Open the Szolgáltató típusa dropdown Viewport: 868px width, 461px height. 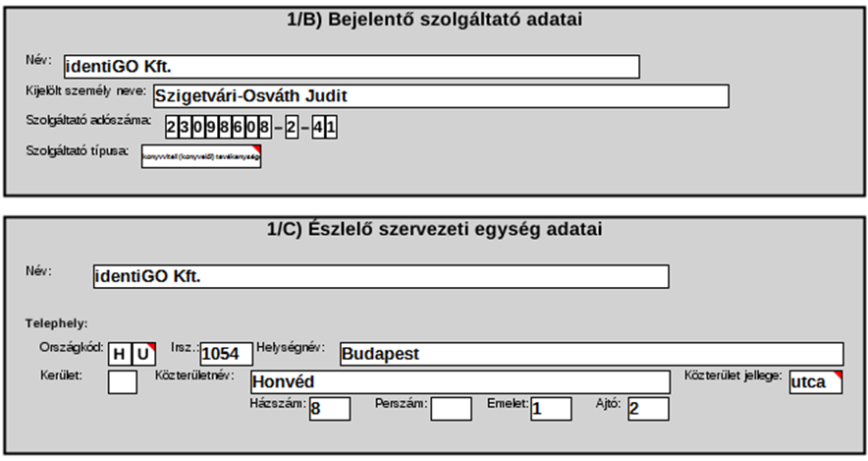pos(201,156)
